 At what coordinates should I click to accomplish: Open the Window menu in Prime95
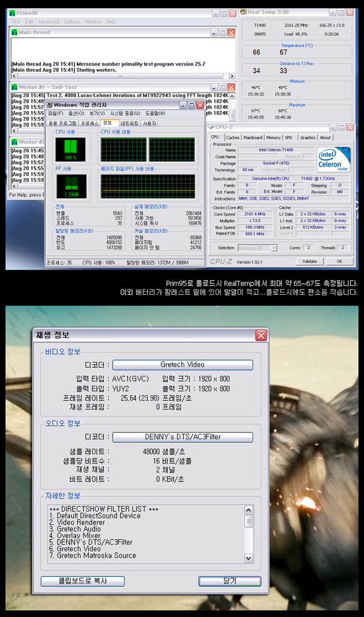93,22
